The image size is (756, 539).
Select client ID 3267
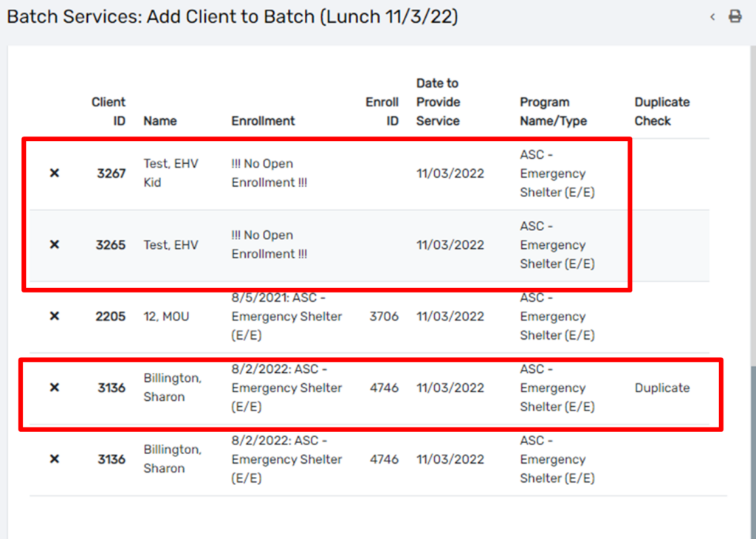[x=111, y=173]
